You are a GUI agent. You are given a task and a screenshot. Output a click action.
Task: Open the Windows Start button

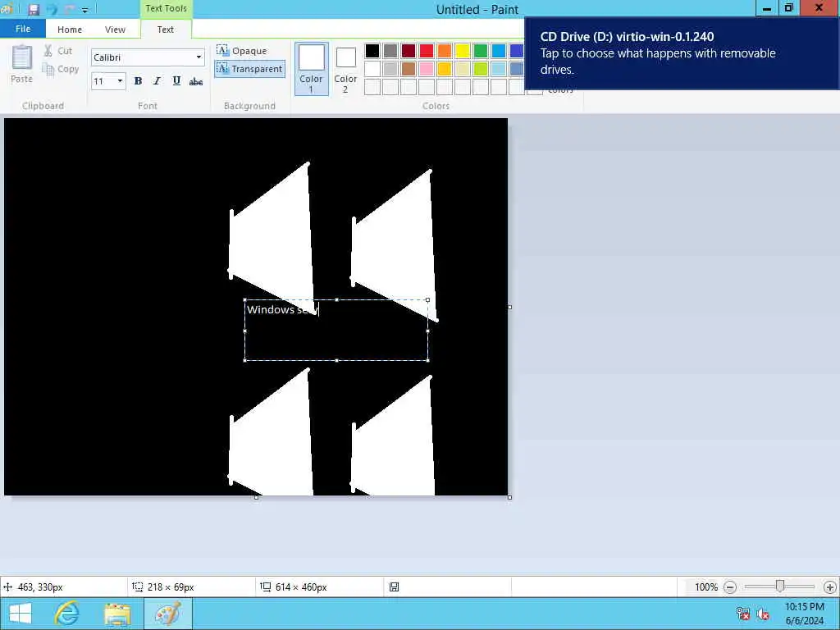point(21,614)
